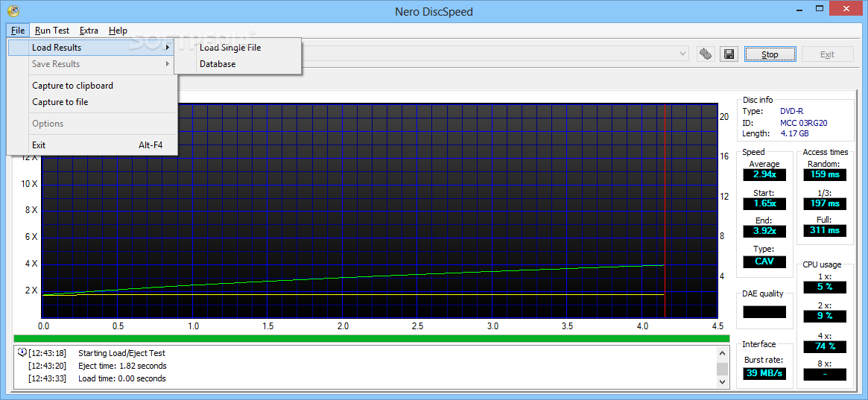Viewport: 868px width, 400px height.
Task: Click the Average speed value 2.94x
Action: (x=764, y=175)
